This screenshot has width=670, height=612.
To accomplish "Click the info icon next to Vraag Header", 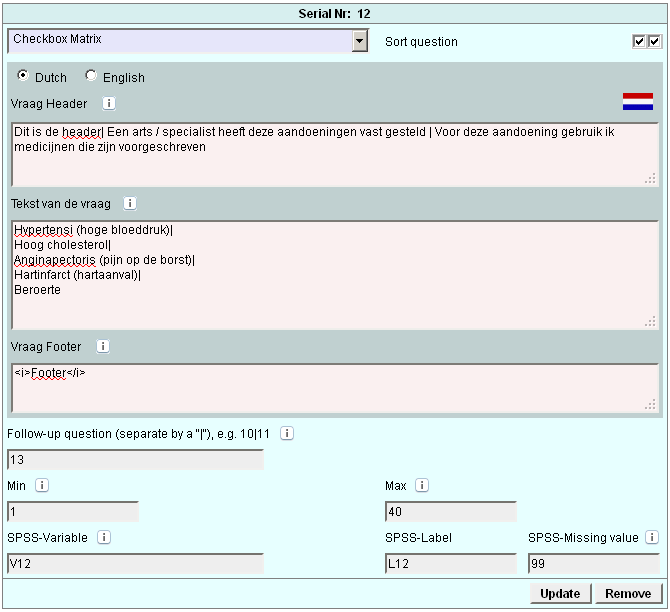I will [x=109, y=103].
